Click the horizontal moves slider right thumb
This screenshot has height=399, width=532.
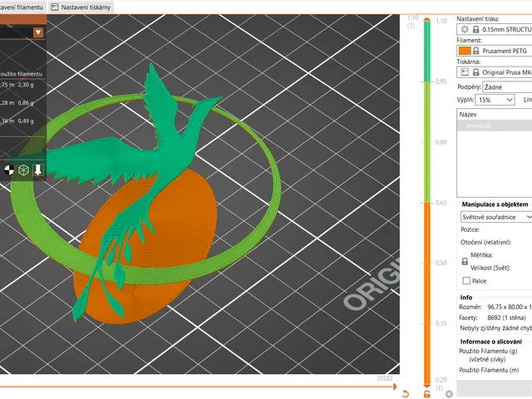395,386
